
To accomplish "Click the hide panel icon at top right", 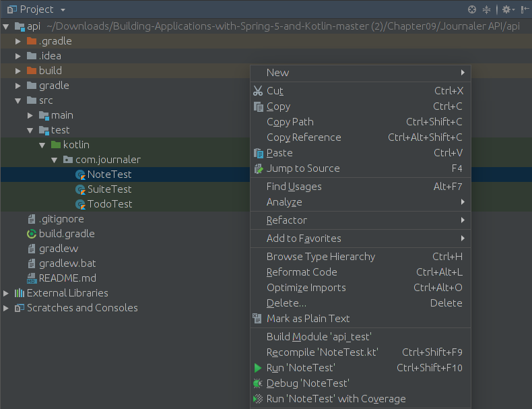I will tap(525, 9).
